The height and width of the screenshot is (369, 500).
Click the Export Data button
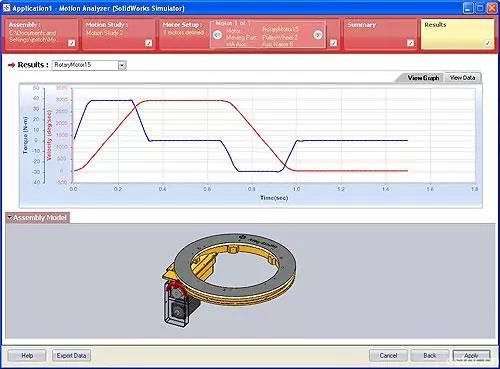tap(71, 356)
